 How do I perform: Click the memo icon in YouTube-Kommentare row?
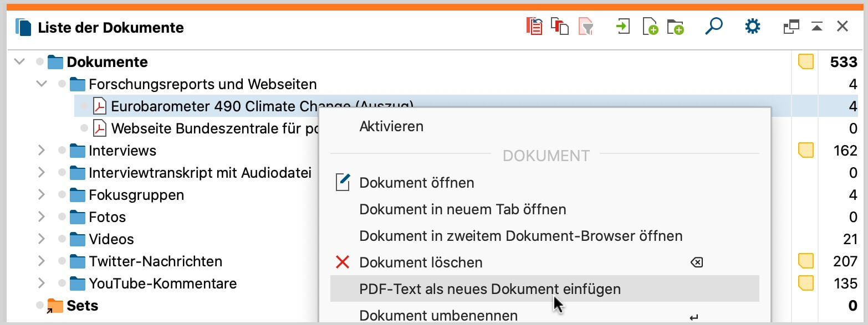point(806,283)
